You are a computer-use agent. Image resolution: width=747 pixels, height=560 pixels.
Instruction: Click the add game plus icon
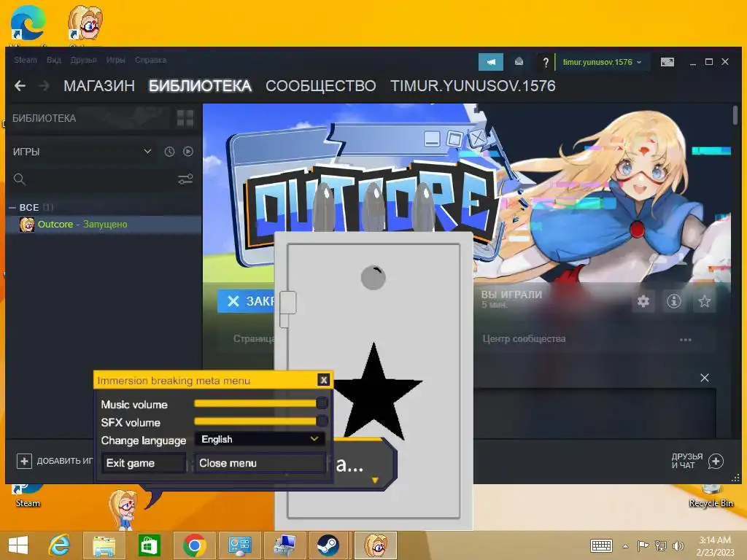pos(24,461)
